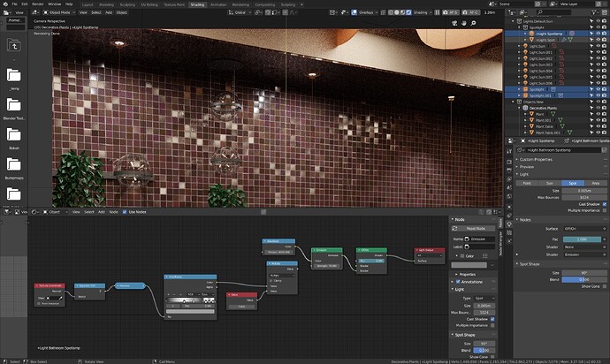Open the Object Mode dropdown

(58, 12)
